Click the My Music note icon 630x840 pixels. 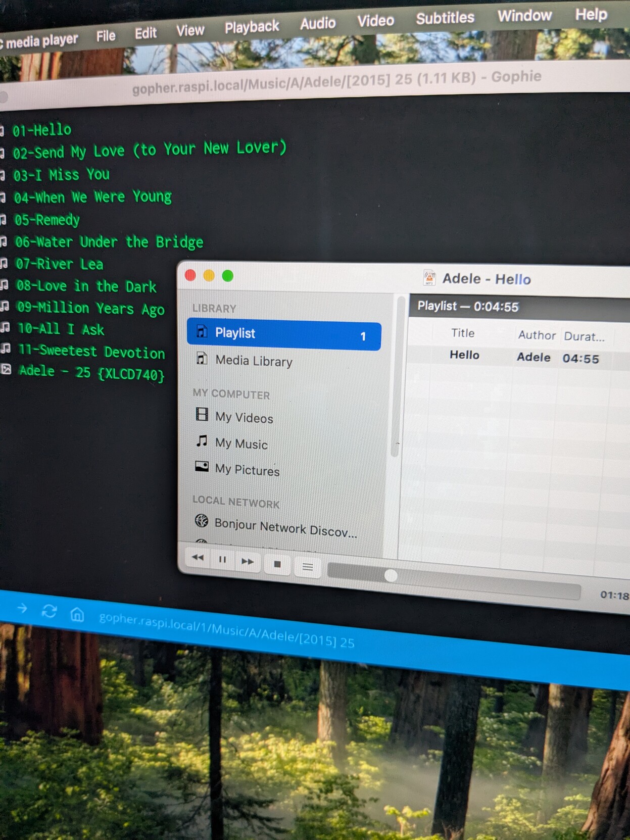point(202,440)
